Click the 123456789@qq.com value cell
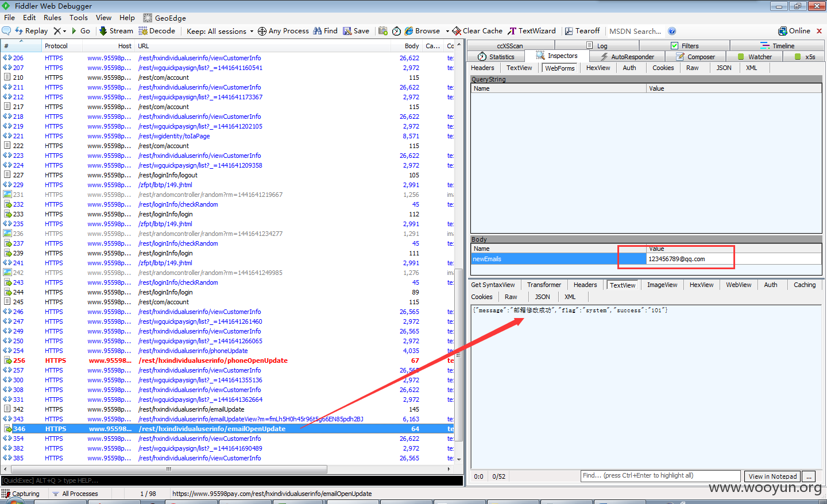The image size is (827, 504). pos(733,259)
